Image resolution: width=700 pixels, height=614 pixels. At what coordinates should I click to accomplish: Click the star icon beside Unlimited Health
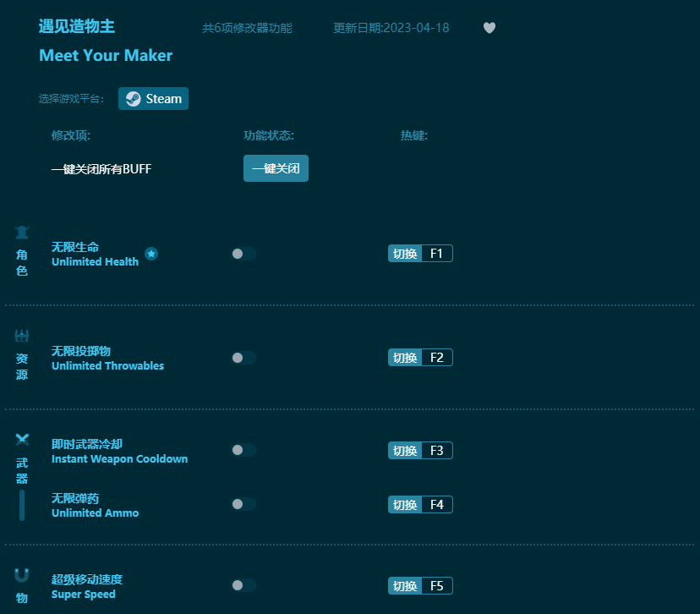coord(151,254)
